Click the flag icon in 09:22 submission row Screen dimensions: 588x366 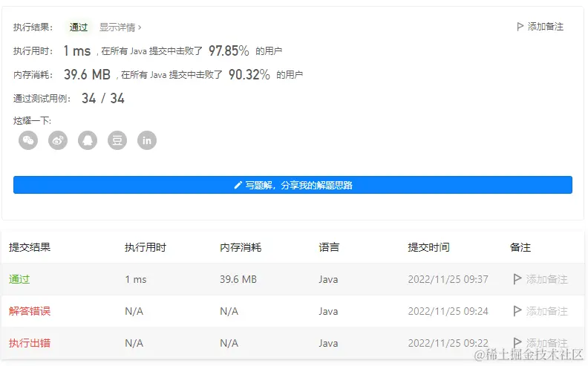pos(517,342)
